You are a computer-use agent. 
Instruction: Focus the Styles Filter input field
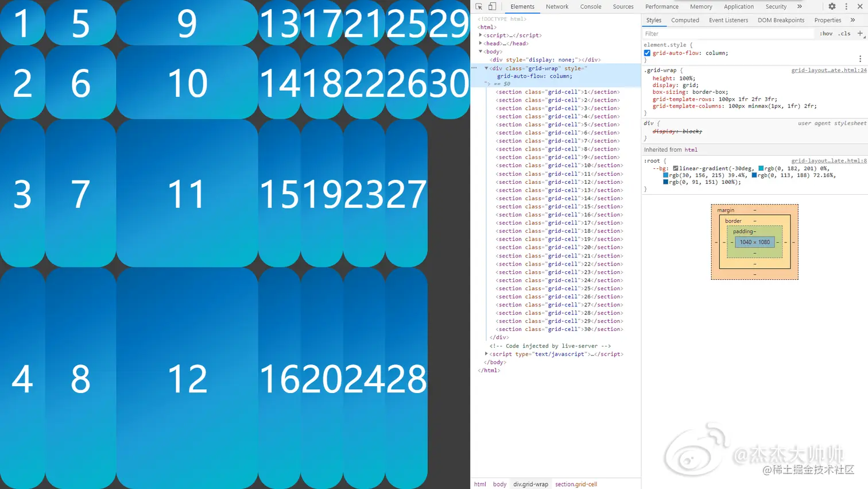tap(728, 33)
